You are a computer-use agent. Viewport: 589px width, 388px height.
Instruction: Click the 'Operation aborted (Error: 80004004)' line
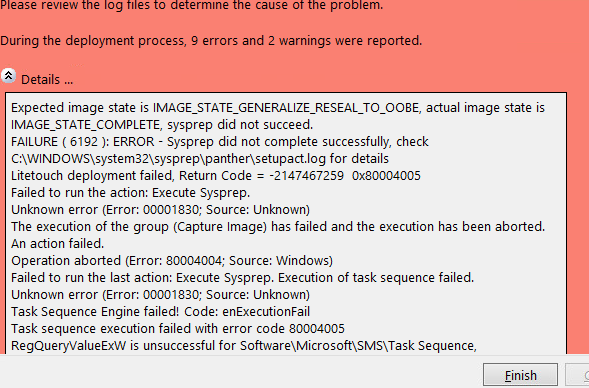pos(172,261)
